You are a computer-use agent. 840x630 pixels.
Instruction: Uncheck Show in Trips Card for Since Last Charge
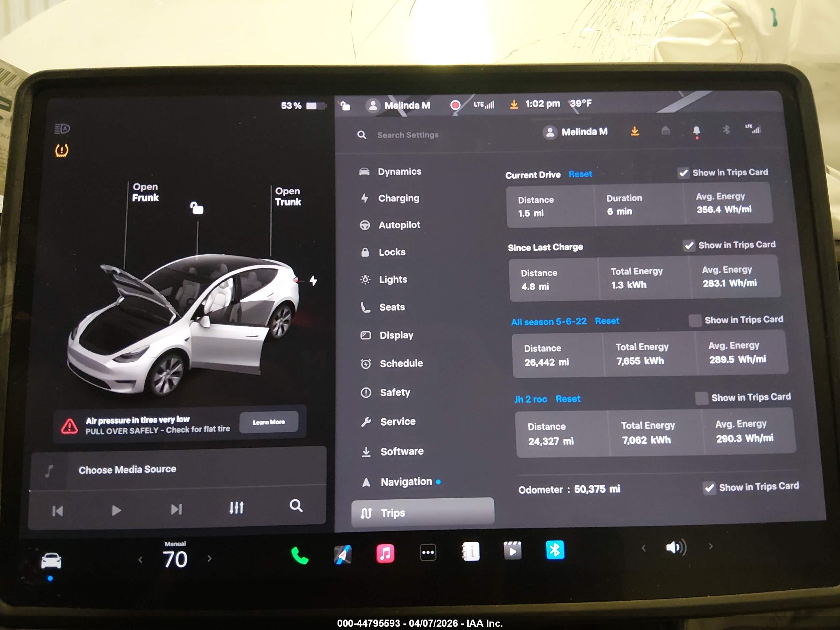(x=689, y=246)
